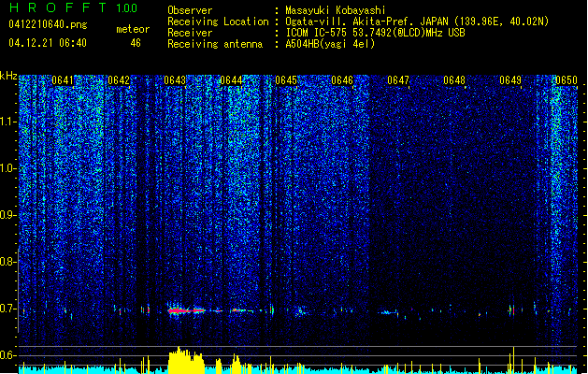Image resolution: width=588 pixels, height=374 pixels.
Task: Click the 0646 time marker
Action: pos(342,80)
